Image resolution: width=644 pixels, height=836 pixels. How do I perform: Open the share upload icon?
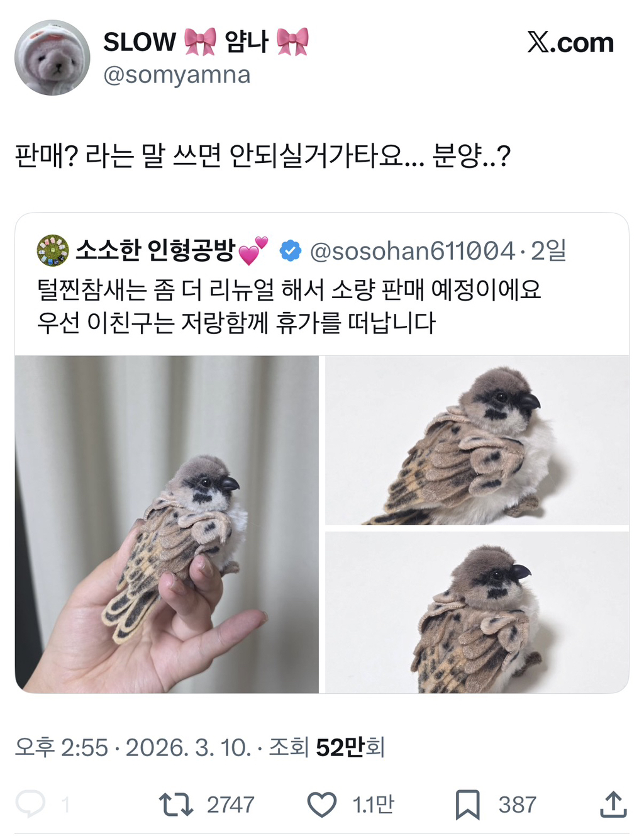pos(613,805)
